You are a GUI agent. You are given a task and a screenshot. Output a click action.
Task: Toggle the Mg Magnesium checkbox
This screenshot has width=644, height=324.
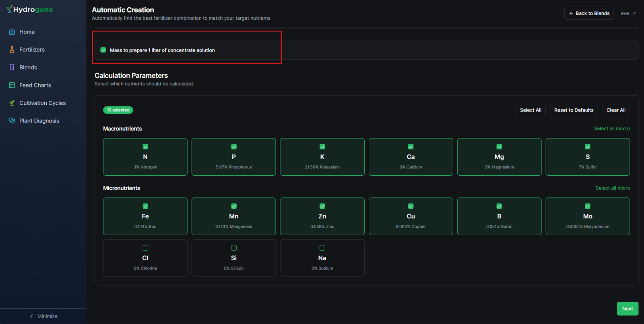pos(499,147)
